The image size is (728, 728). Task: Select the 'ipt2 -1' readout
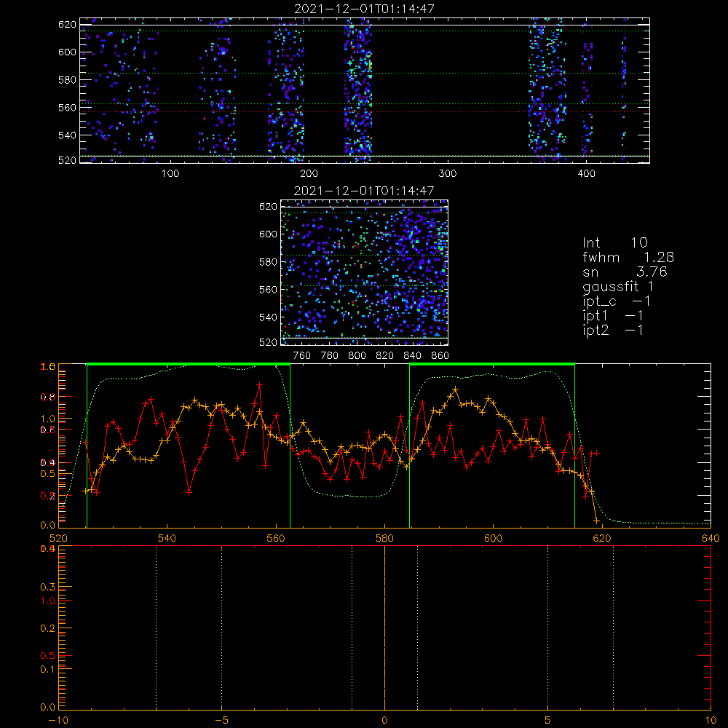[613, 330]
